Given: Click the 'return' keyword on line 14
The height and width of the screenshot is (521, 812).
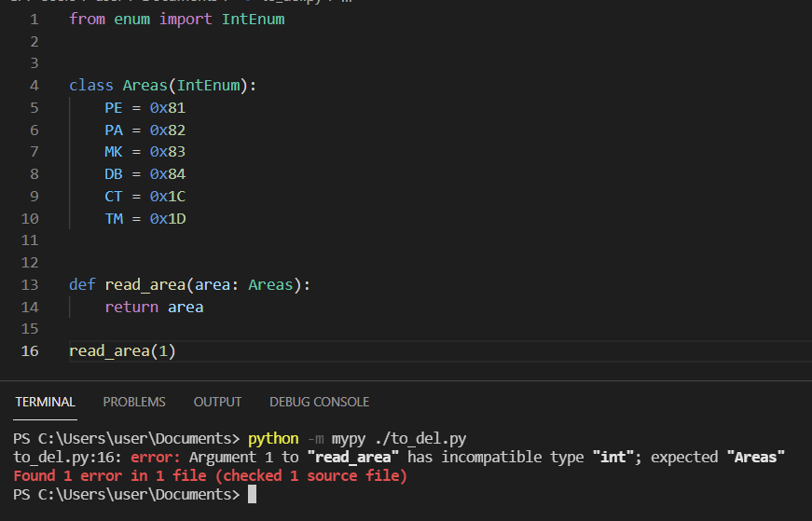Looking at the screenshot, I should [131, 308].
